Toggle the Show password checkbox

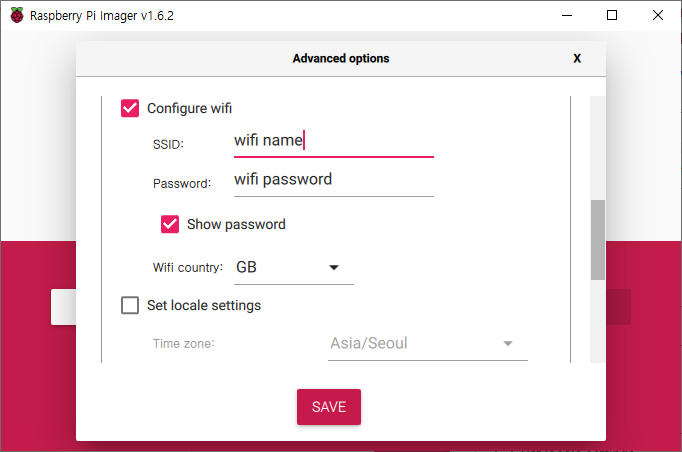pyautogui.click(x=170, y=224)
